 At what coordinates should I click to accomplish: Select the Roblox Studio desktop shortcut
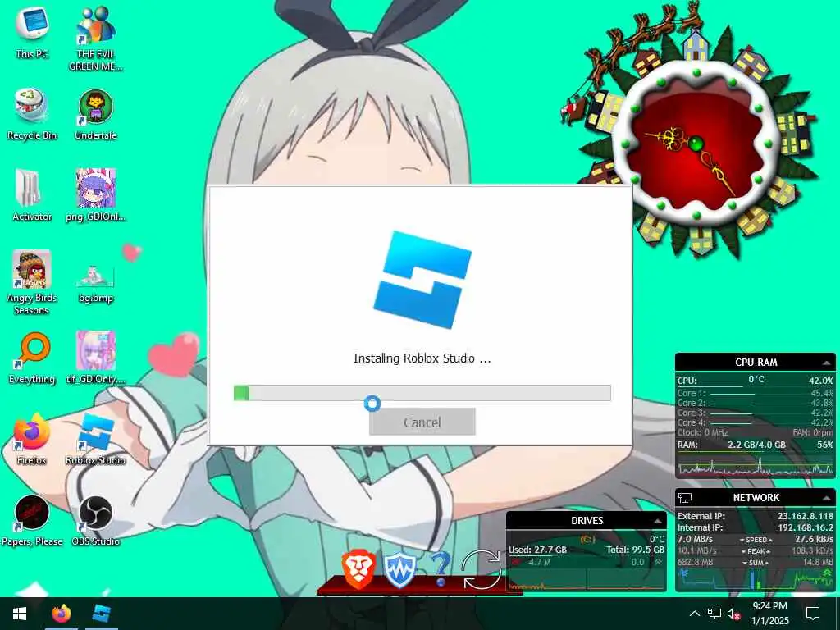point(96,440)
